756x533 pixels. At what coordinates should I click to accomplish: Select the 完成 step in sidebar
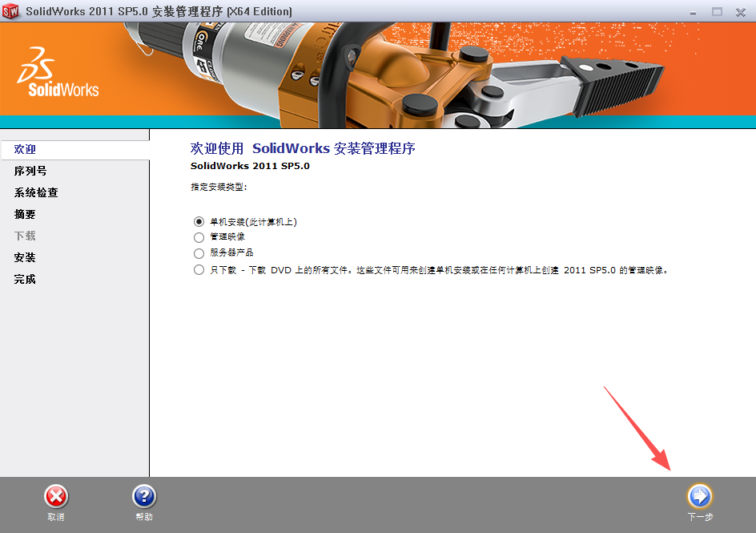(26, 279)
